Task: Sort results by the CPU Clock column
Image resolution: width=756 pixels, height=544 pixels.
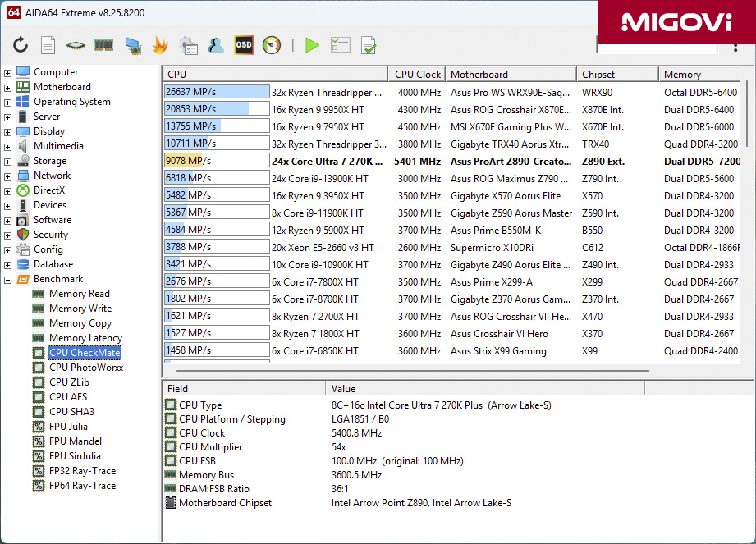Action: click(x=417, y=74)
